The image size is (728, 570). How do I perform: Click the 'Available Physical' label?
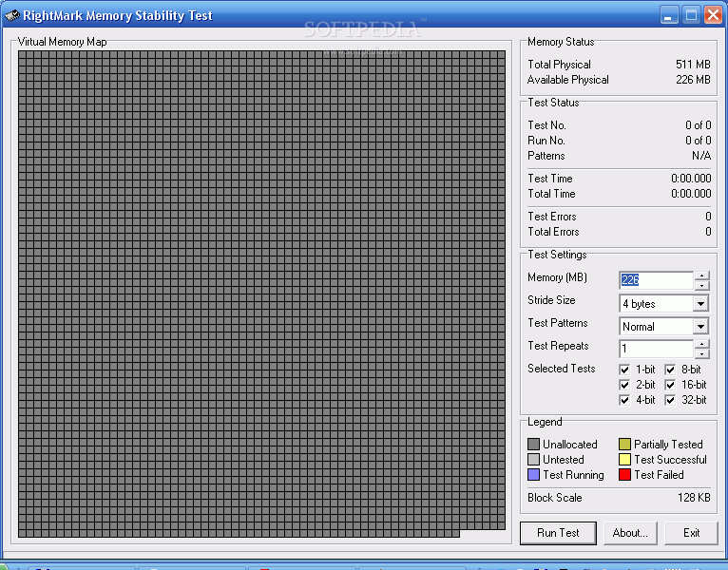coord(567,80)
